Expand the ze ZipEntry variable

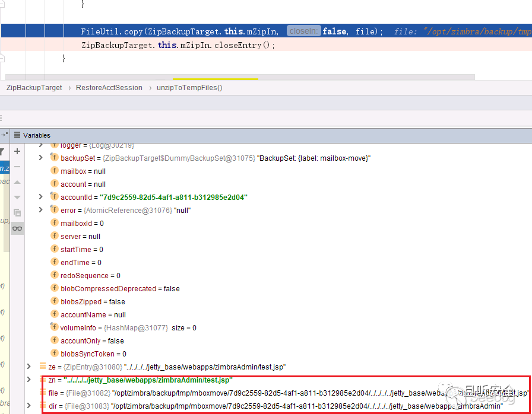[28, 367]
